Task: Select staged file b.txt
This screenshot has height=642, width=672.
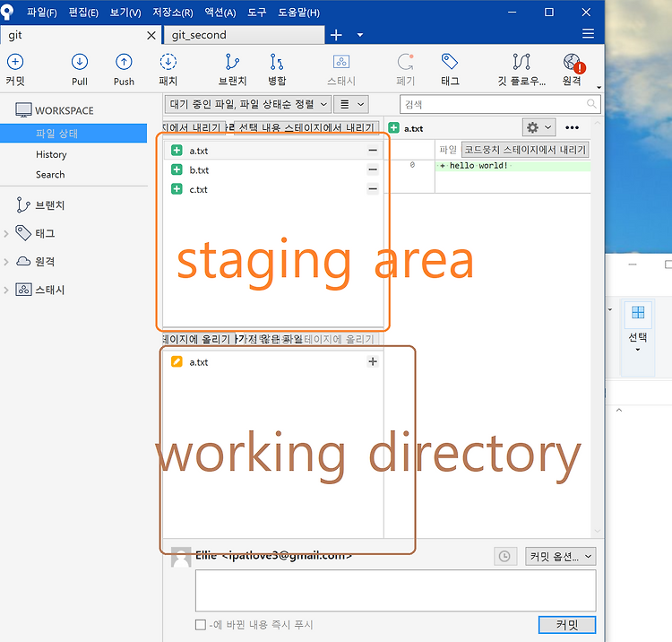Action: pos(273,169)
